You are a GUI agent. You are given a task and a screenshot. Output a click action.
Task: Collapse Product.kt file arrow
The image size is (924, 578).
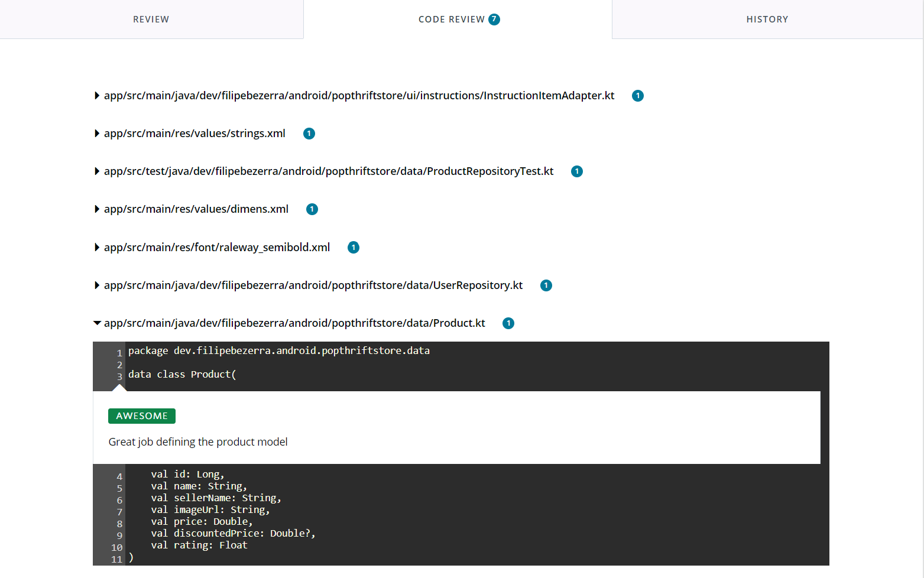(x=97, y=323)
